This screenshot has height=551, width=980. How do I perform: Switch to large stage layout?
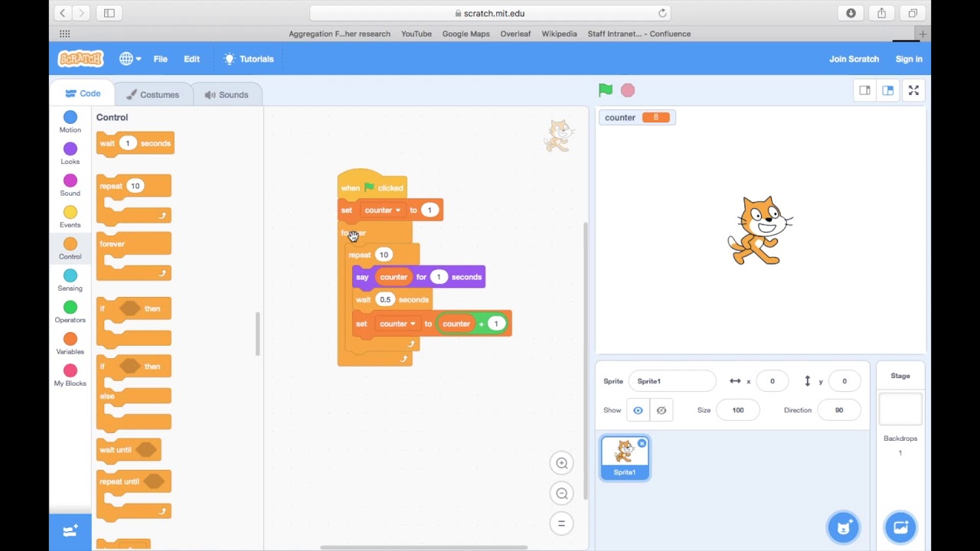(x=887, y=90)
